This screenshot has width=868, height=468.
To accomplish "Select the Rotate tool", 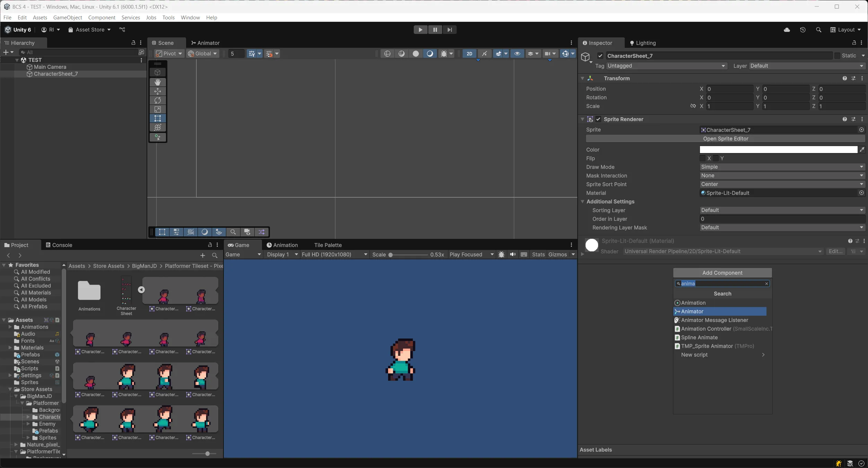I will pyautogui.click(x=158, y=100).
